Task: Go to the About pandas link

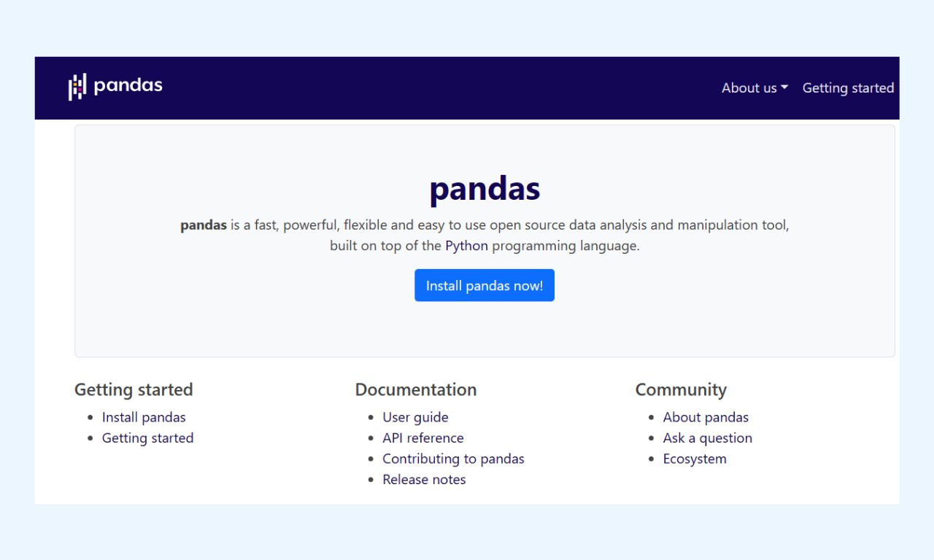Action: point(706,417)
